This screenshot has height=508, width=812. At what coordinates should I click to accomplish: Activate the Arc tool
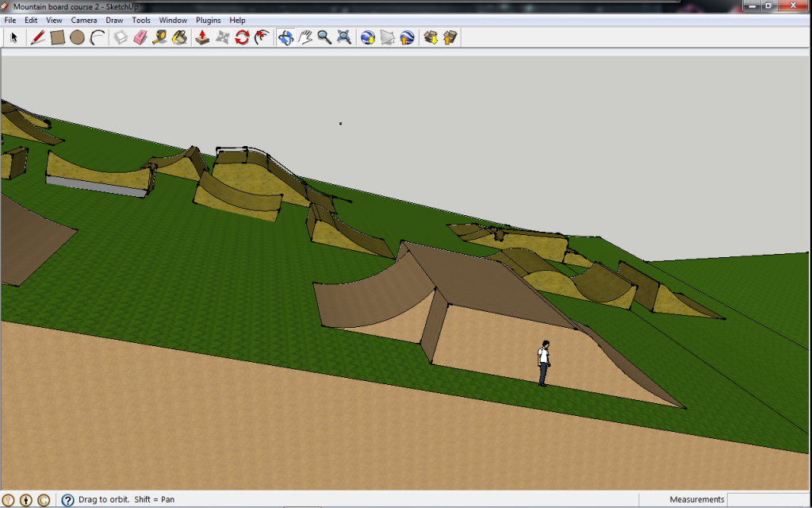click(97, 37)
